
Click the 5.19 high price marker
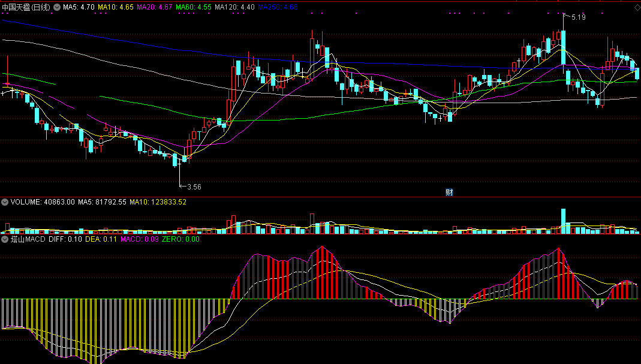point(579,17)
